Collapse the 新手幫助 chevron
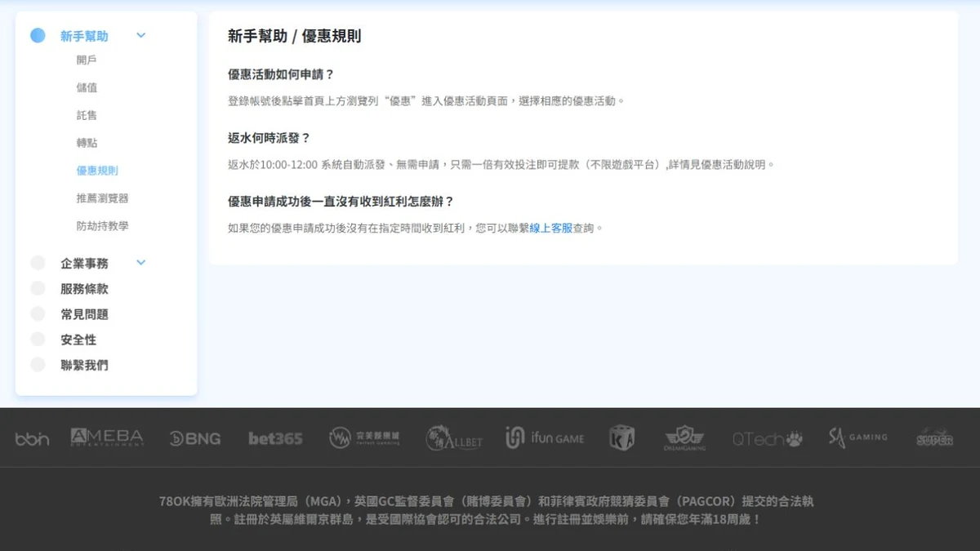This screenshot has width=980, height=551. [x=140, y=36]
